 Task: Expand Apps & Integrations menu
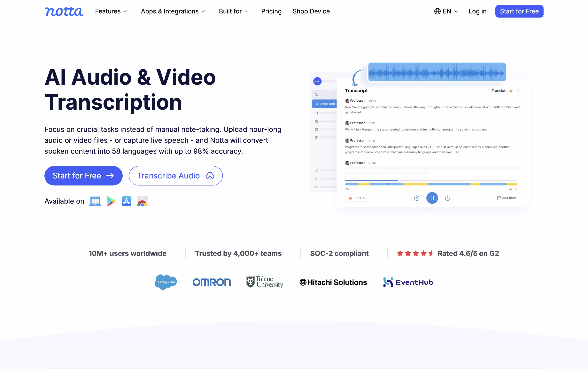pyautogui.click(x=173, y=11)
